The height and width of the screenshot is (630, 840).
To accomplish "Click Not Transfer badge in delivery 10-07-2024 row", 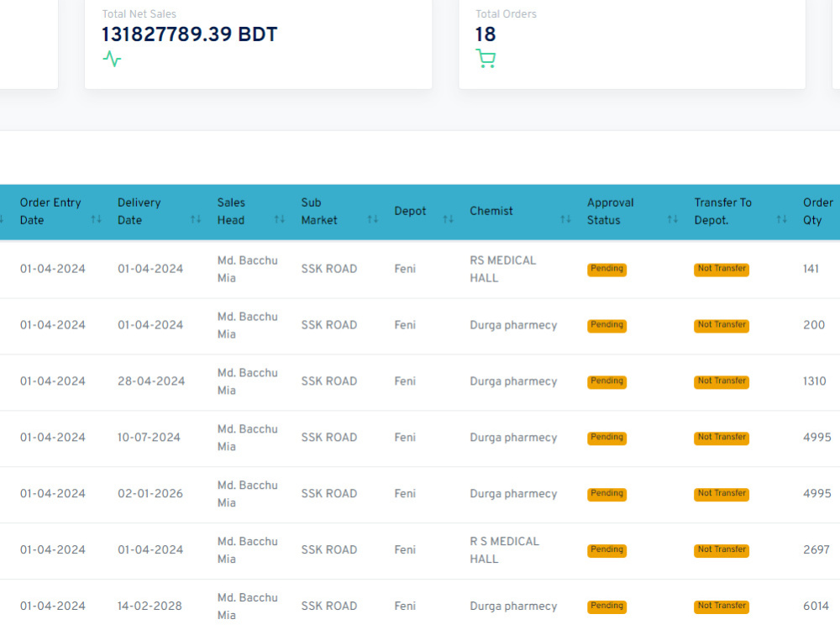I will tap(722, 438).
